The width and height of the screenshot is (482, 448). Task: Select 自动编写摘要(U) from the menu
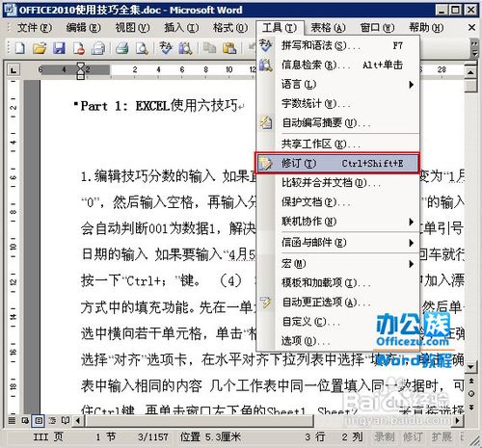pyautogui.click(x=338, y=122)
